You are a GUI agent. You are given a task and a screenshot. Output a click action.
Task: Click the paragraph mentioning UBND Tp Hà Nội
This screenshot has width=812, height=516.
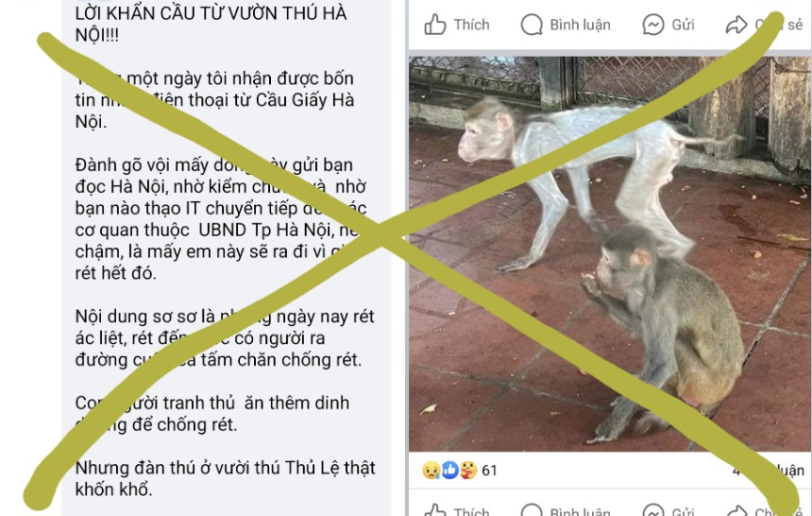(x=221, y=219)
